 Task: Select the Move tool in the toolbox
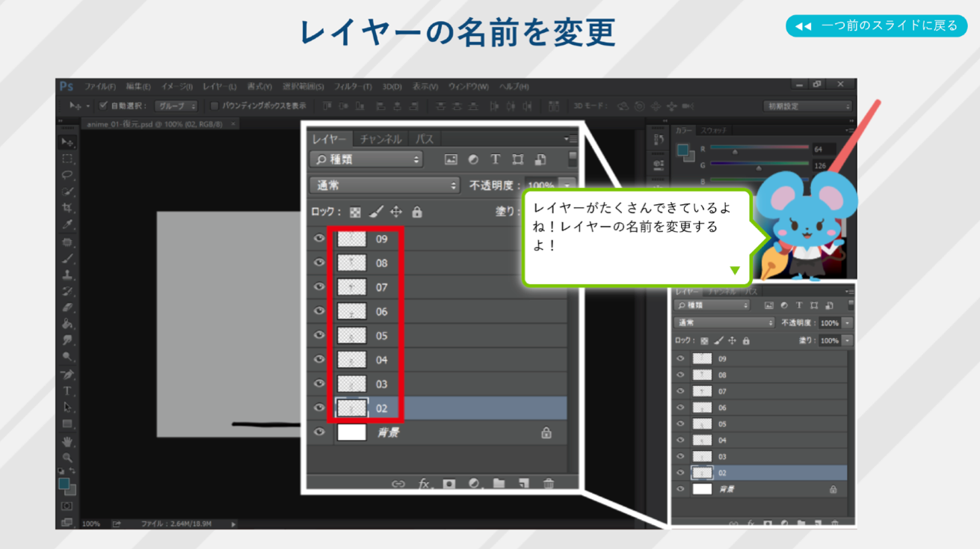pyautogui.click(x=67, y=142)
